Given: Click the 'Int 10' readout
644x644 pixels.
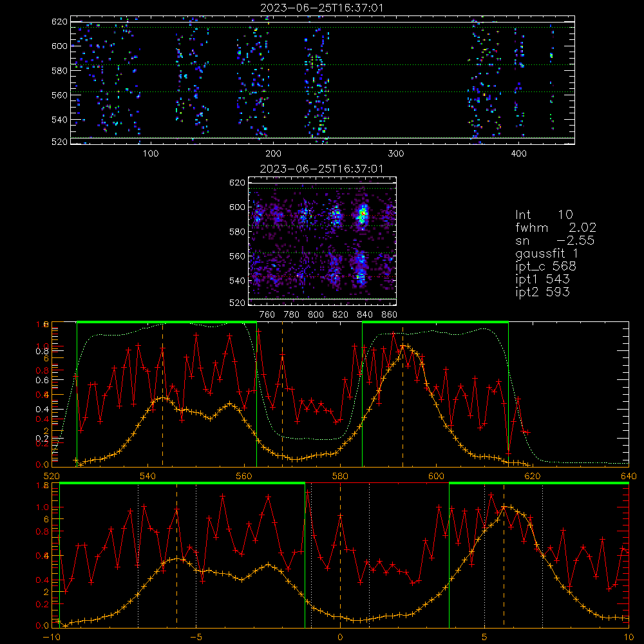Looking at the screenshot, I should tap(544, 214).
